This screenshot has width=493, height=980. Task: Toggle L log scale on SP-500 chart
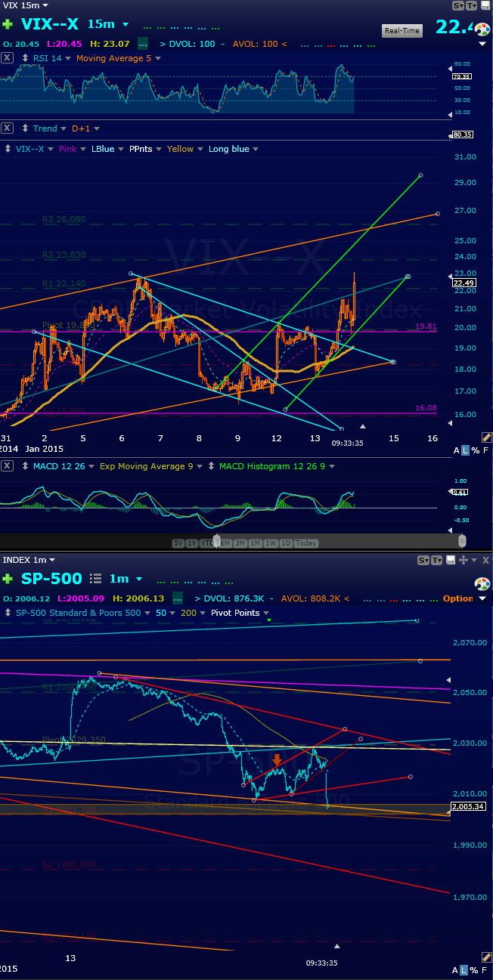coord(465,970)
